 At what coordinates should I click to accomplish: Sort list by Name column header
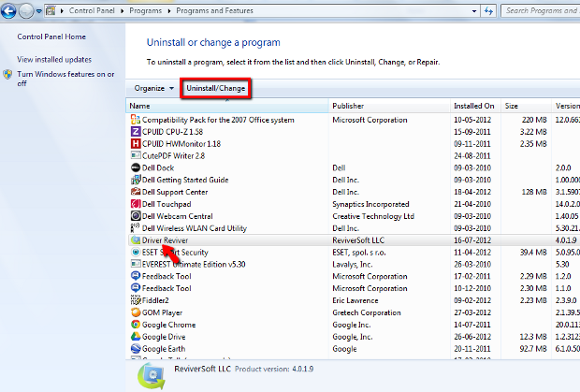coord(227,106)
